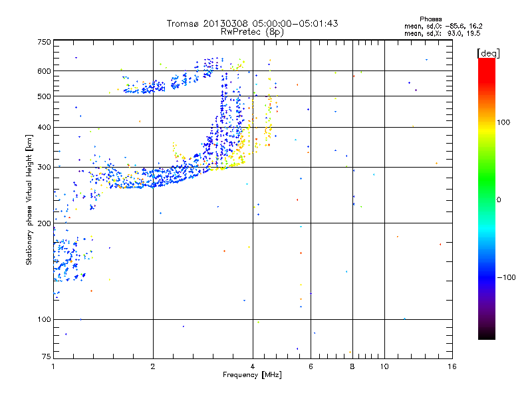Click the x-axis tick label "1"
Viewport: 532px width, 399px height.
(x=53, y=366)
